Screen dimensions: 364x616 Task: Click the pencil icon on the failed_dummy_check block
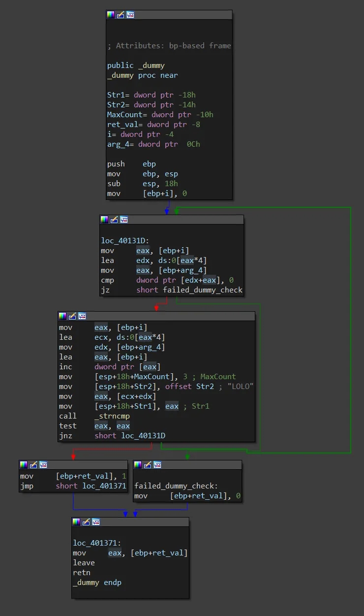click(x=148, y=465)
